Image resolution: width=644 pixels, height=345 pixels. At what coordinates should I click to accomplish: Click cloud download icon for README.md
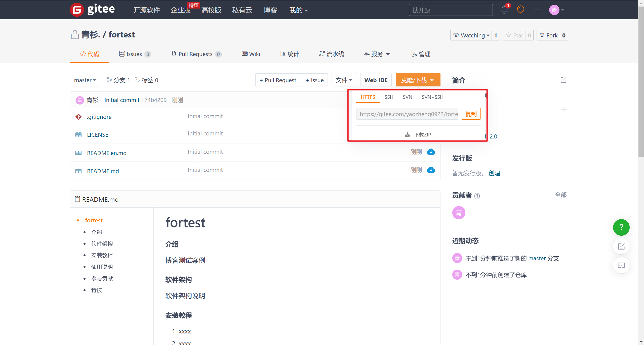coord(431,170)
